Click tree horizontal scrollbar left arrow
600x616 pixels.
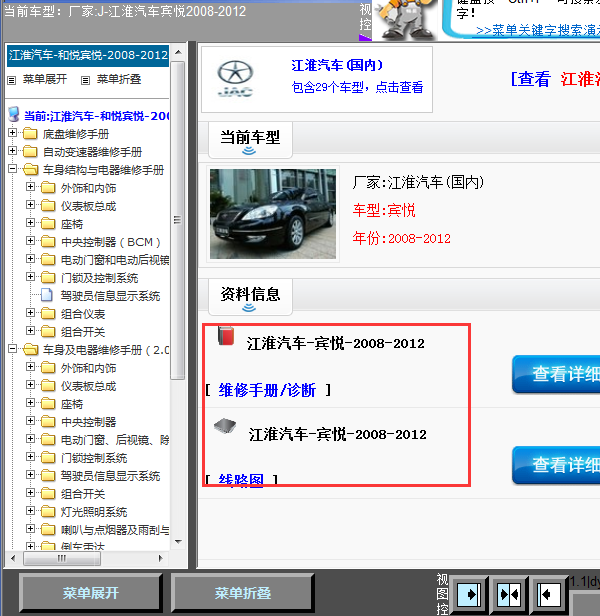(13, 558)
